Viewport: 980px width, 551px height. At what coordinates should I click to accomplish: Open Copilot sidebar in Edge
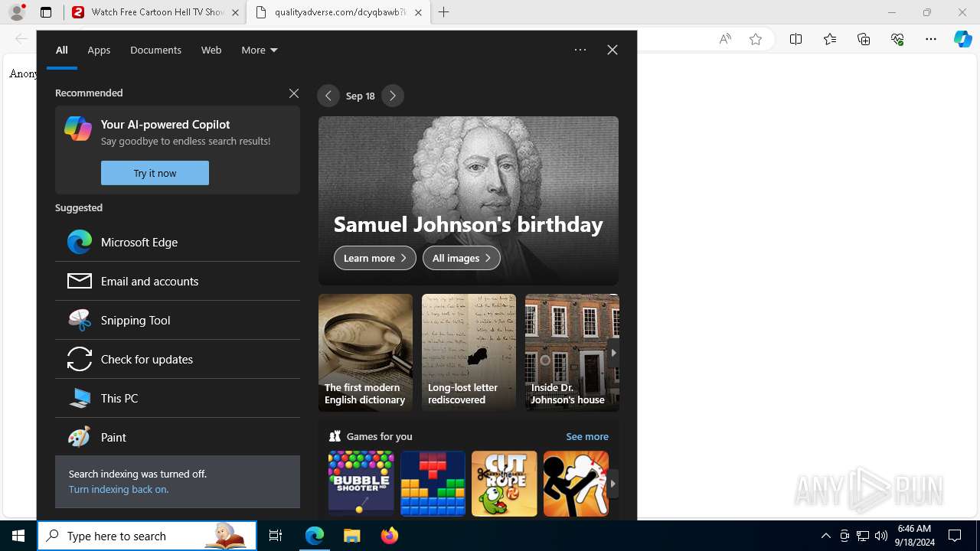(x=963, y=39)
